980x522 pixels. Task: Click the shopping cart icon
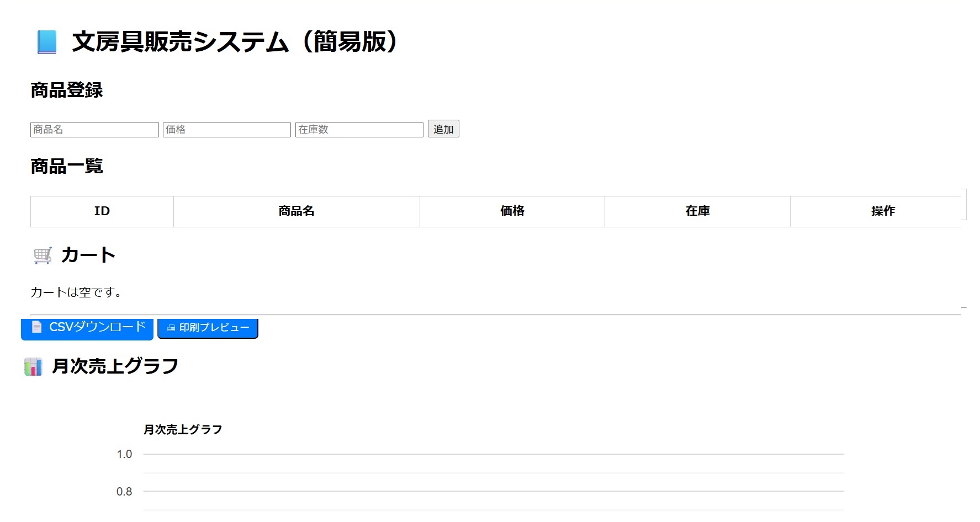pos(43,255)
